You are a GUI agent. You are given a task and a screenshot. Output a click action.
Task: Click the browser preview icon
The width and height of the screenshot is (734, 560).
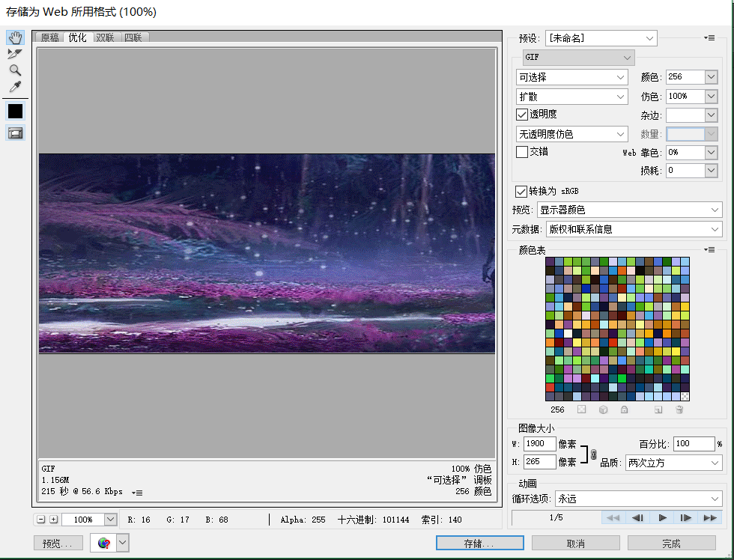pyautogui.click(x=103, y=544)
